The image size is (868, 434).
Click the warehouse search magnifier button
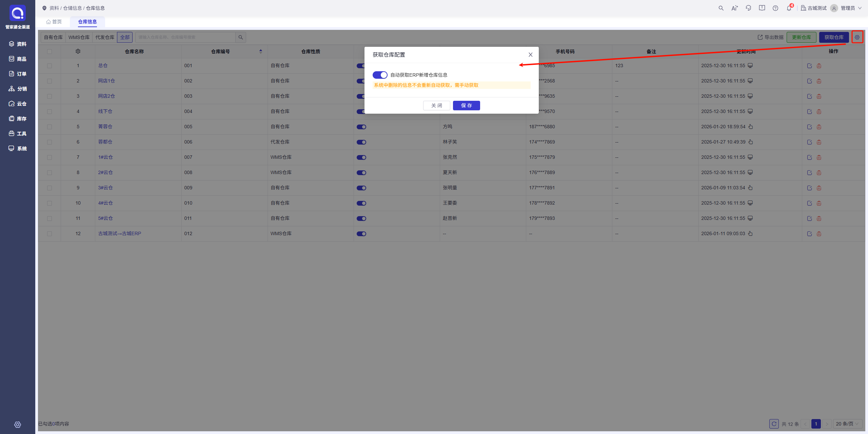click(x=241, y=37)
